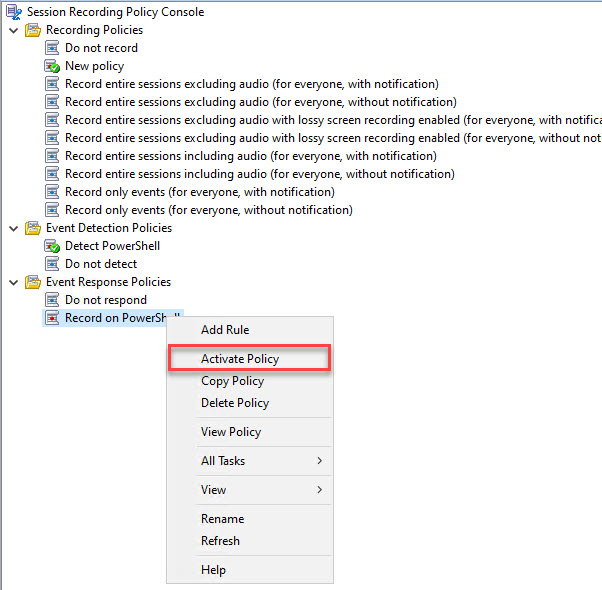Click icon of including audio with notification policy
The height and width of the screenshot is (590, 602).
52,156
